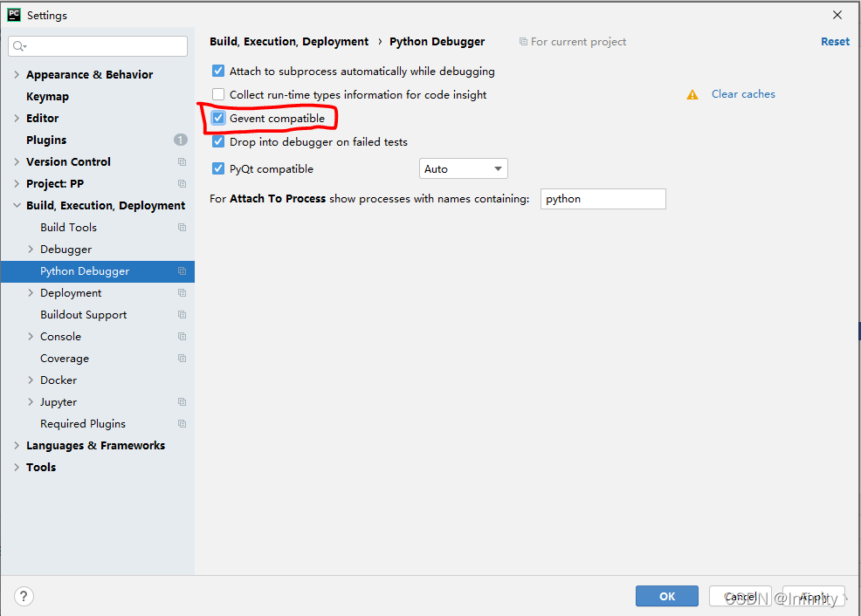Screen dimensions: 861x616
Task: Select Buildout Support in settings tree
Action: (x=84, y=315)
